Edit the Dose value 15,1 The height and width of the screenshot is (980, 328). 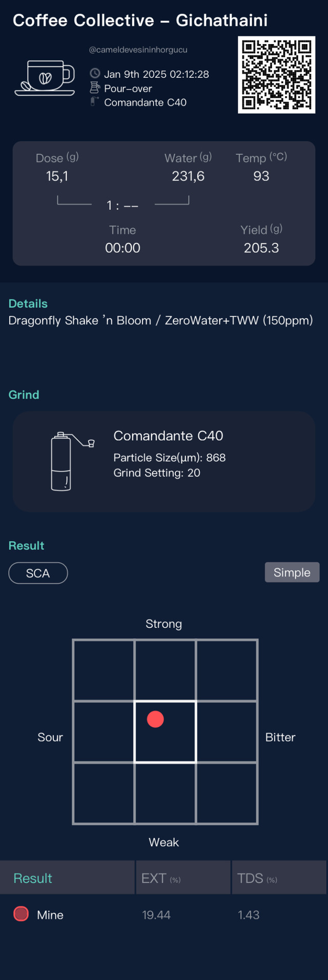tap(57, 176)
